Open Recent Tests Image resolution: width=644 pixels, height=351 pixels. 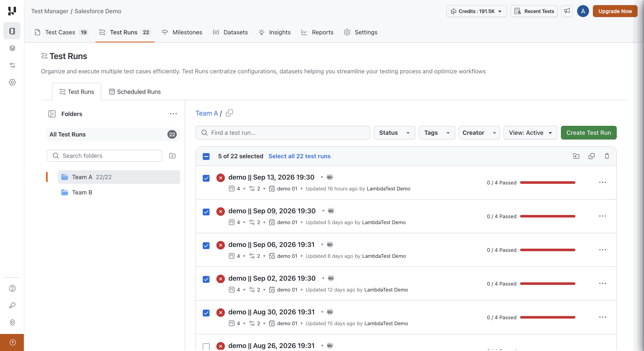pyautogui.click(x=534, y=11)
